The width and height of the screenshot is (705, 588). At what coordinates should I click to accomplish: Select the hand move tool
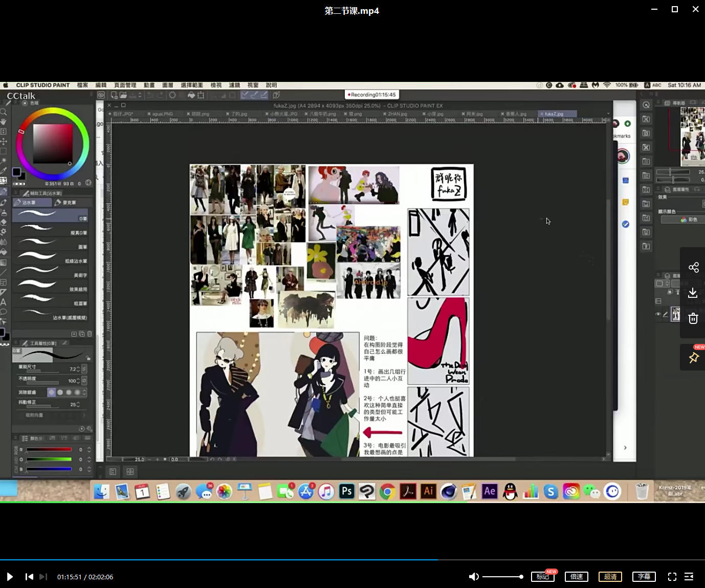pos(4,122)
